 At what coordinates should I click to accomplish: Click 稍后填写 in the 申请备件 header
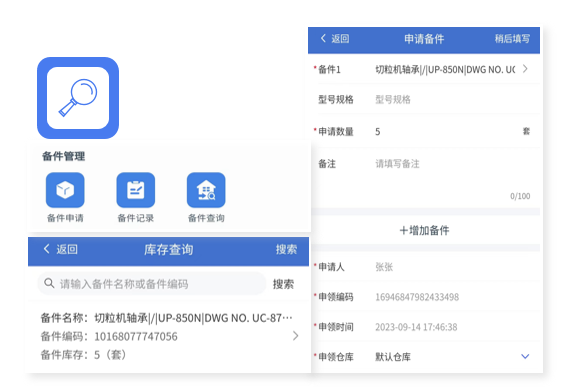[x=512, y=39]
